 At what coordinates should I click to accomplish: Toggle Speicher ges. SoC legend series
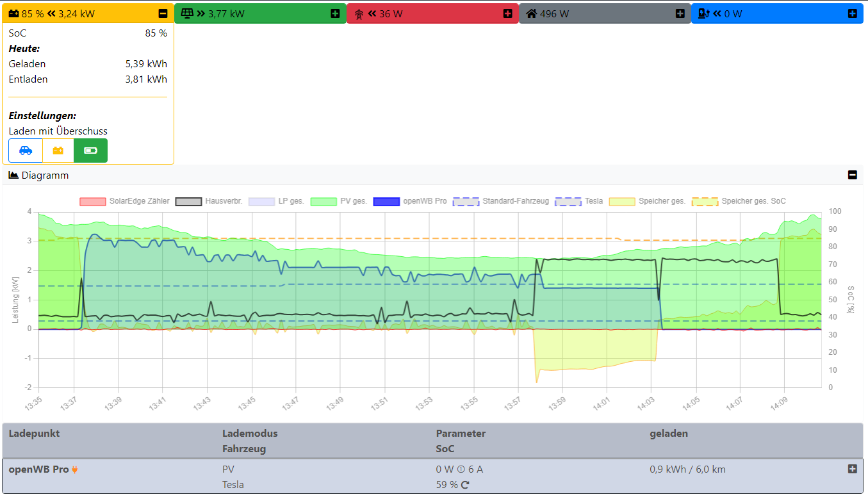pos(739,201)
